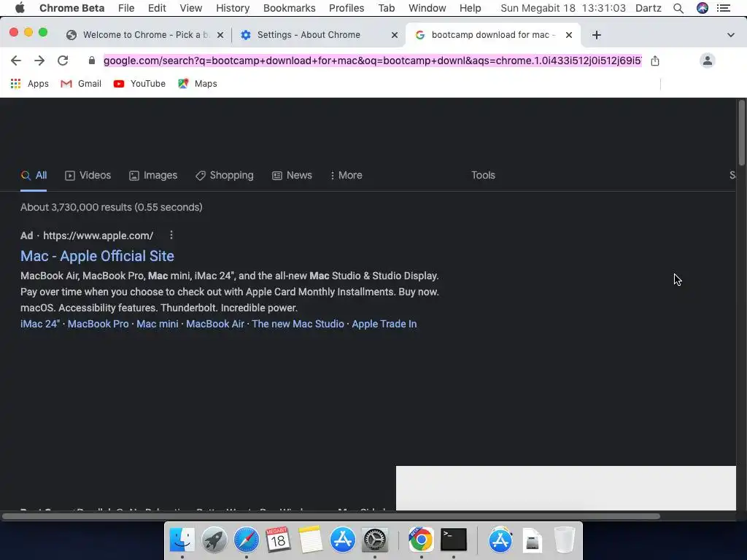This screenshot has width=747, height=560.
Task: Click the menu bar date and time
Action: pos(563,8)
